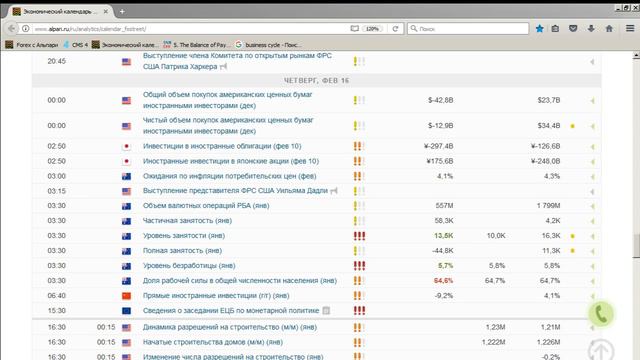Click the yellow dot in Уровень занятости row
The height and width of the screenshot is (360, 640).
click(572, 236)
